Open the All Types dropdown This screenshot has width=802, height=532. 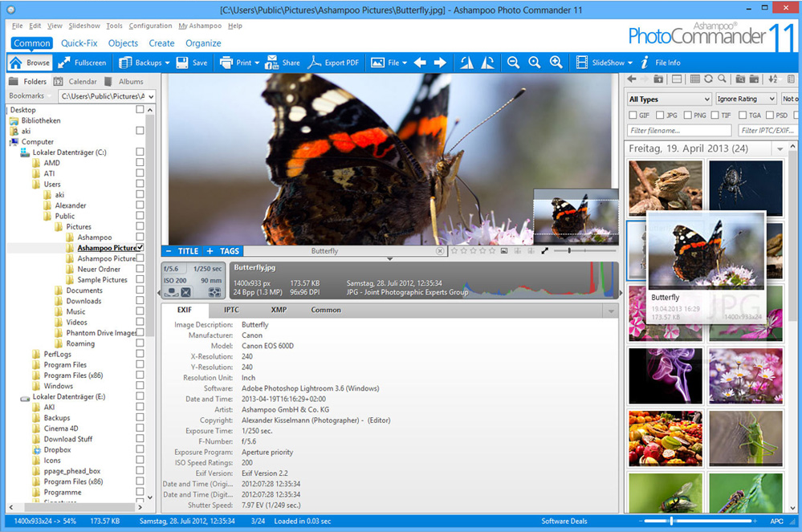pyautogui.click(x=669, y=99)
